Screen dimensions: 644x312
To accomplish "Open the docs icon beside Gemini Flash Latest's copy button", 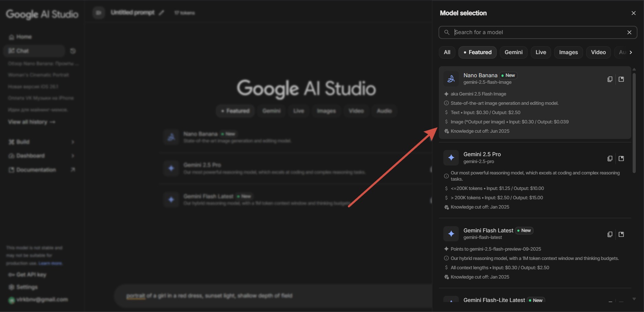I will click(621, 234).
